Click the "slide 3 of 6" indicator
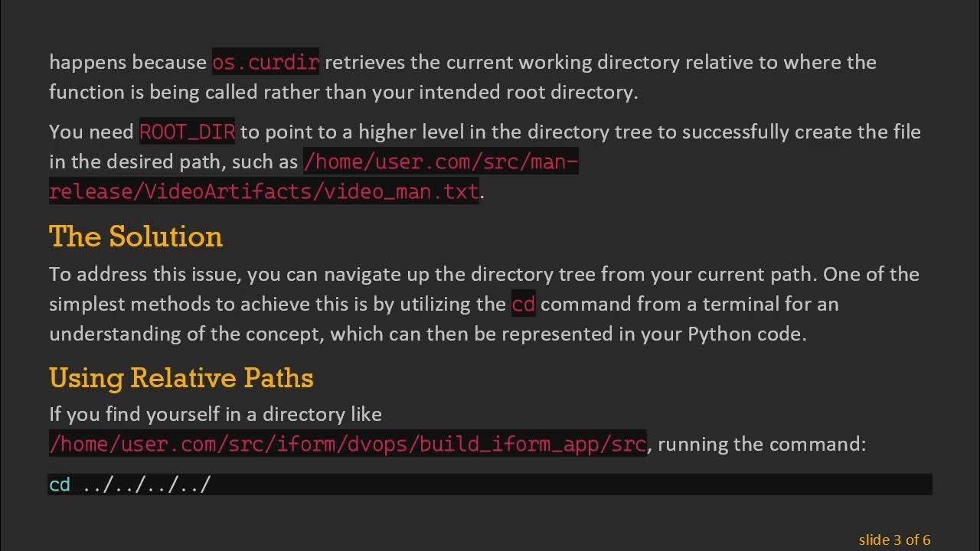Viewport: 980px width, 551px height. pyautogui.click(x=894, y=540)
